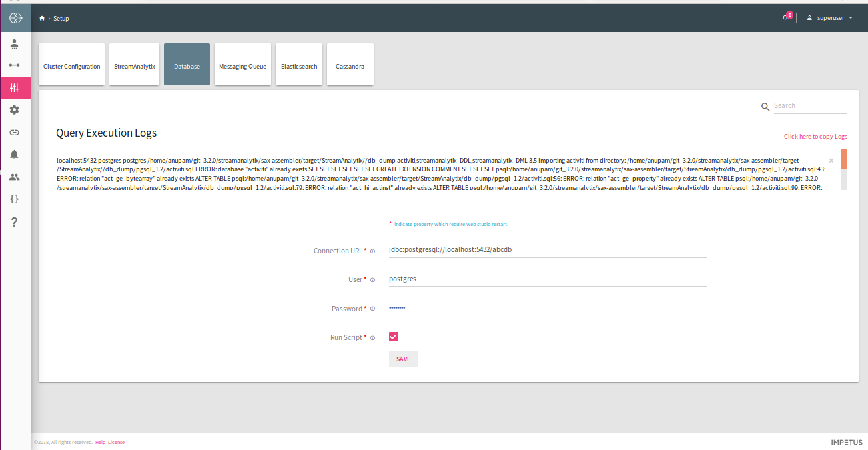Click the StreamAnalytix logo in the sidebar

(15, 18)
